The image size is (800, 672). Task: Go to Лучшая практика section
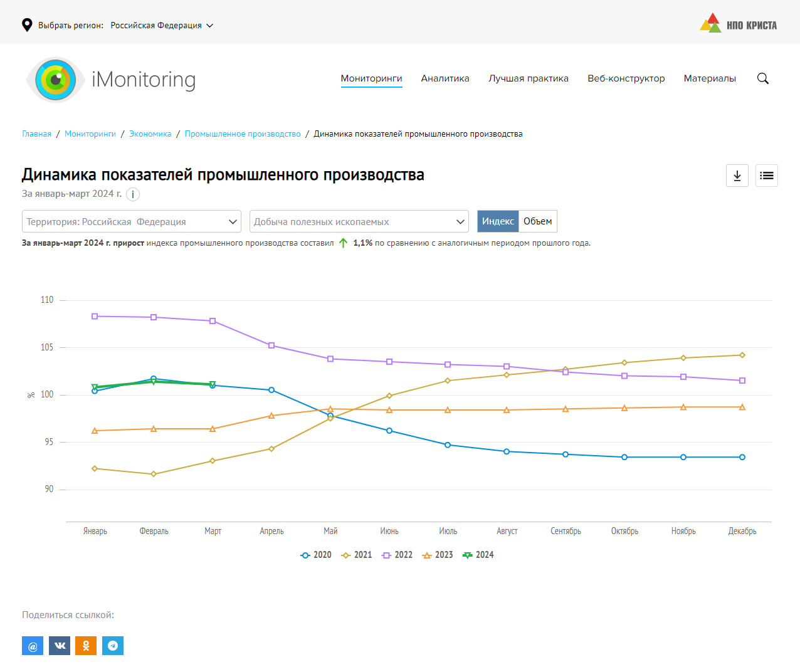(529, 78)
